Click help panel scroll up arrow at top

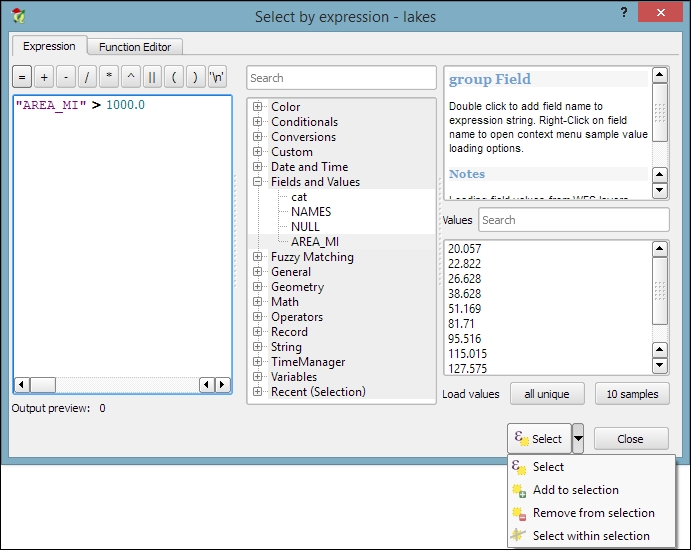coord(659,74)
